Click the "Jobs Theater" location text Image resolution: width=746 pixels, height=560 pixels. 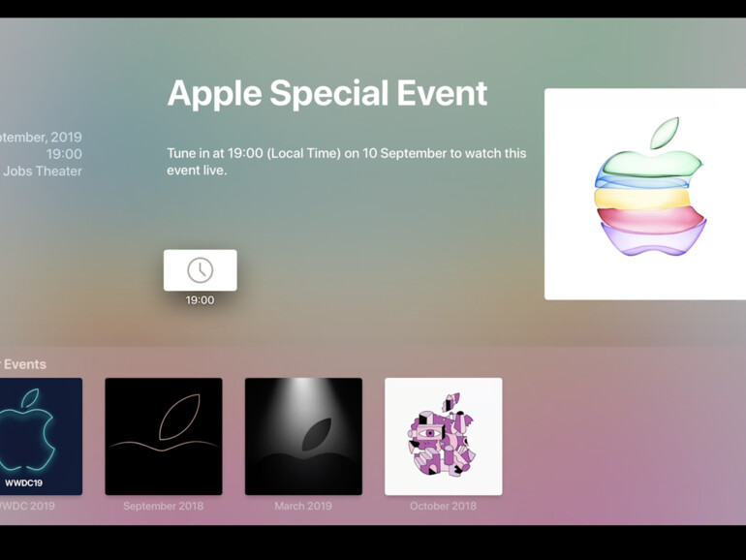pyautogui.click(x=42, y=171)
